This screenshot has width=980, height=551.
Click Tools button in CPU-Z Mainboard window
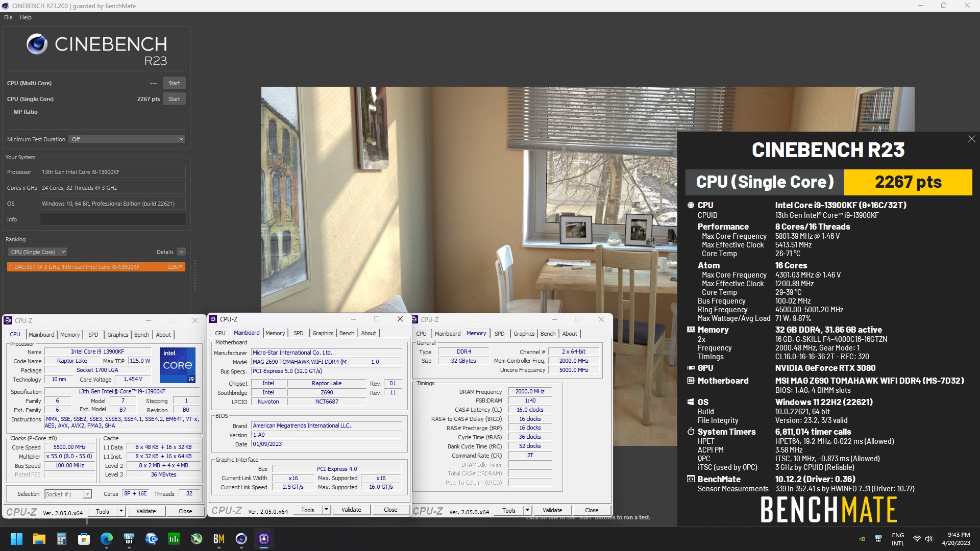[308, 510]
